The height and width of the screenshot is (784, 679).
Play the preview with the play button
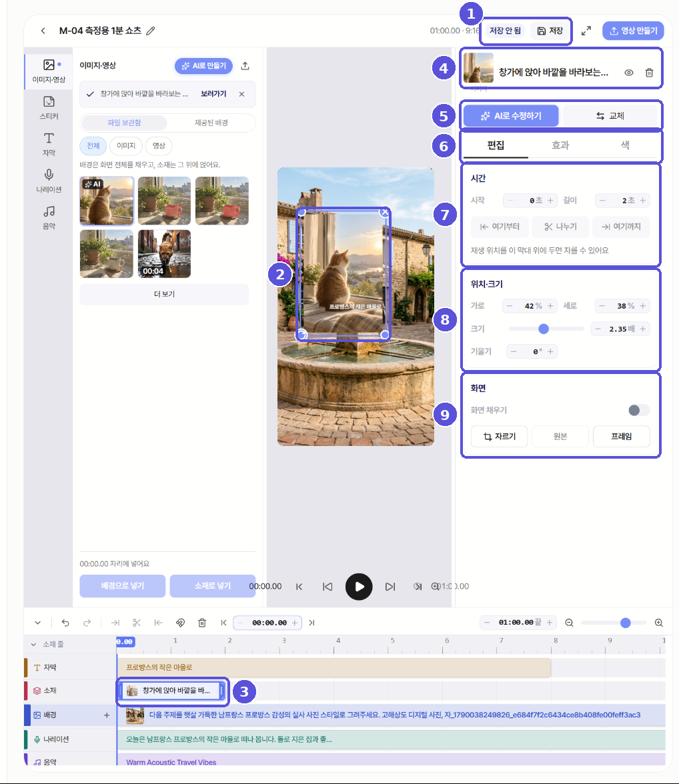[359, 587]
